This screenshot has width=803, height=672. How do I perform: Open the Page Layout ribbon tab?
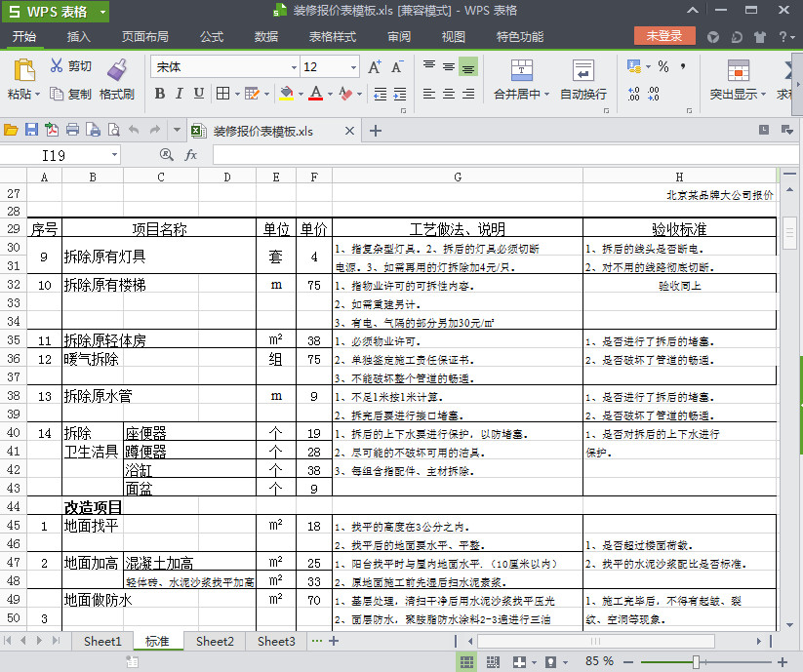click(x=145, y=36)
